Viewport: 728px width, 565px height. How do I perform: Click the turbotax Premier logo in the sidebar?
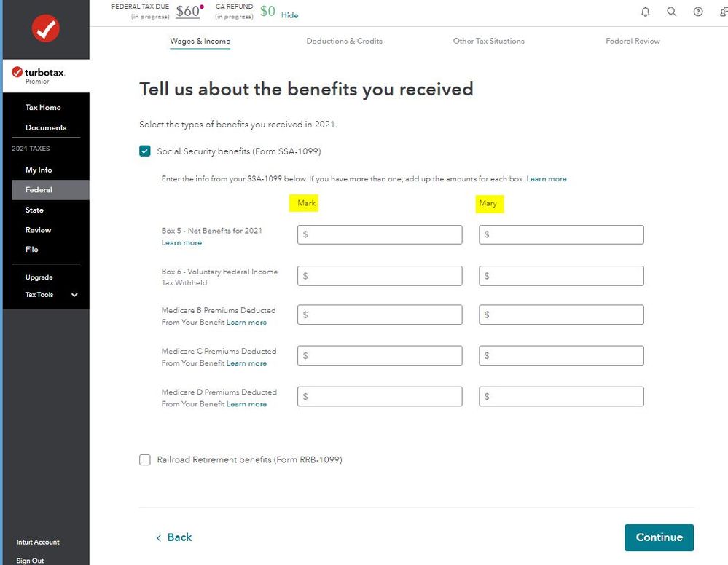tap(38, 75)
